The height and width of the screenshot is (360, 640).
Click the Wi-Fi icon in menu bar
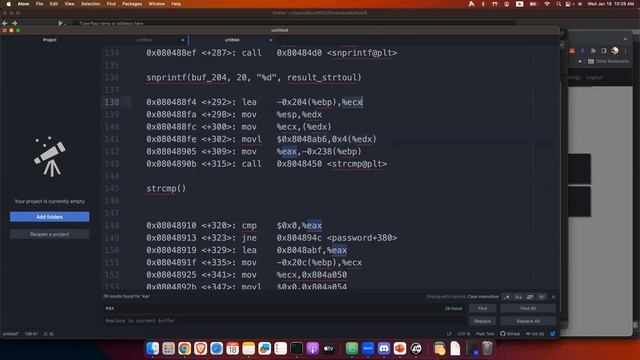pos(547,4)
